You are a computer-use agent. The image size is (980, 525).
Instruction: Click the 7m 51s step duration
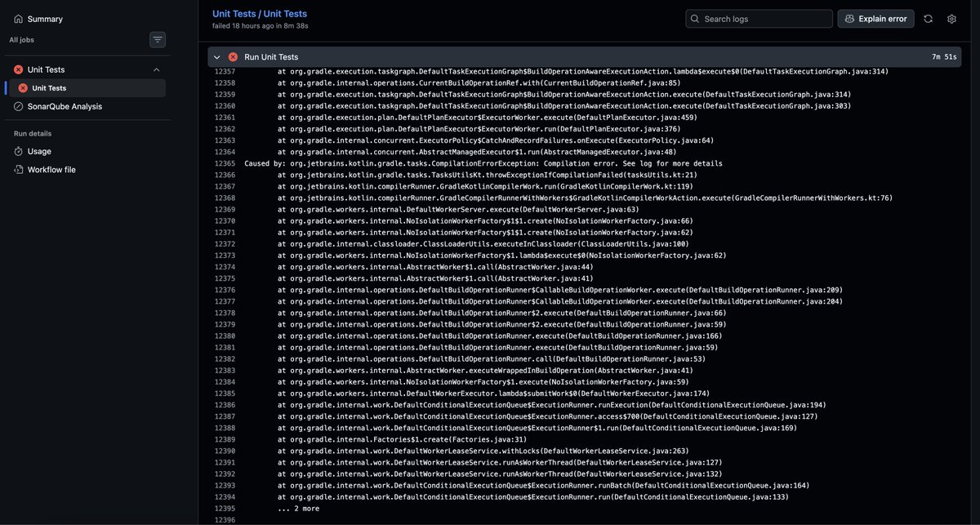click(x=944, y=57)
